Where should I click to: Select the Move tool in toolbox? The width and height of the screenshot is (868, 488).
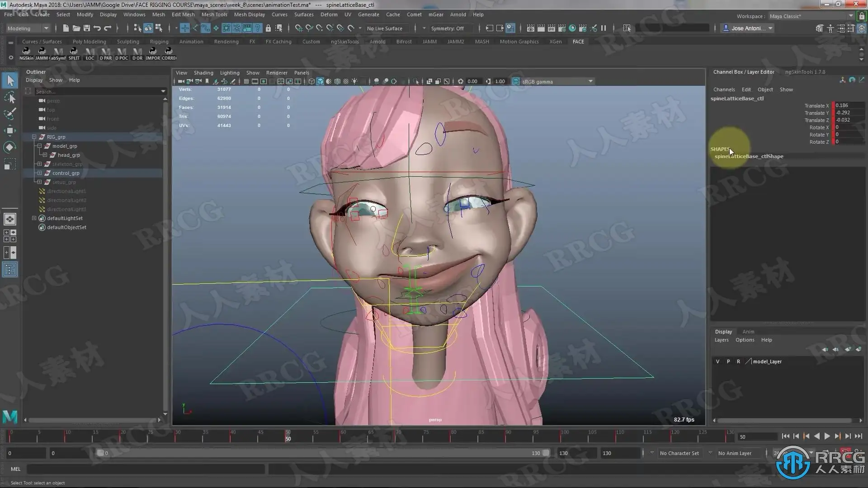[x=10, y=131]
